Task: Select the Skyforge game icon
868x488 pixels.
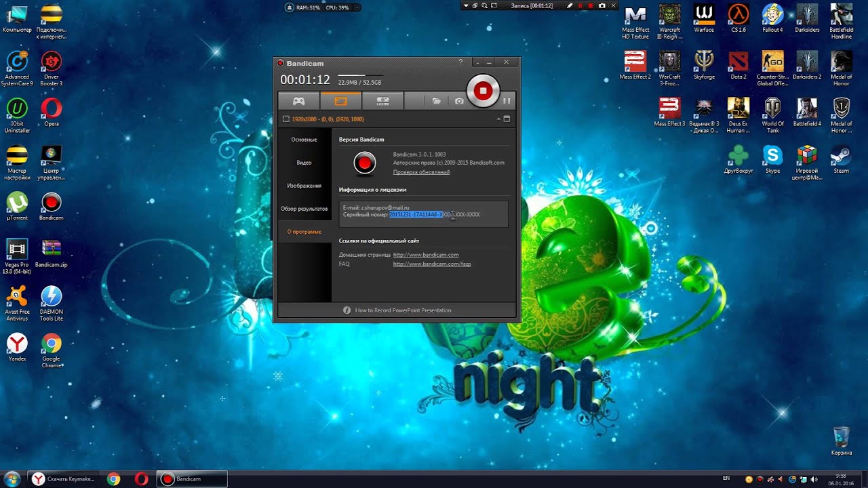Action: click(x=704, y=66)
